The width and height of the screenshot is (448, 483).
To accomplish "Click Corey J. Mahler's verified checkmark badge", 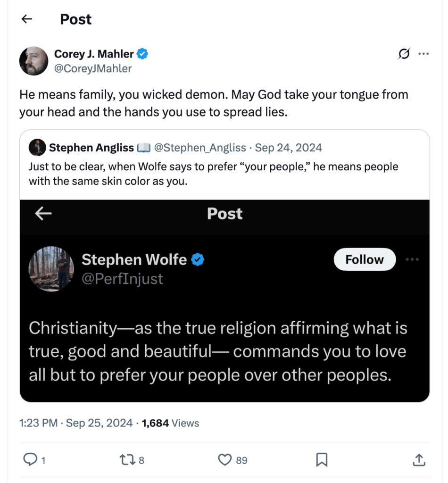I will tap(141, 54).
